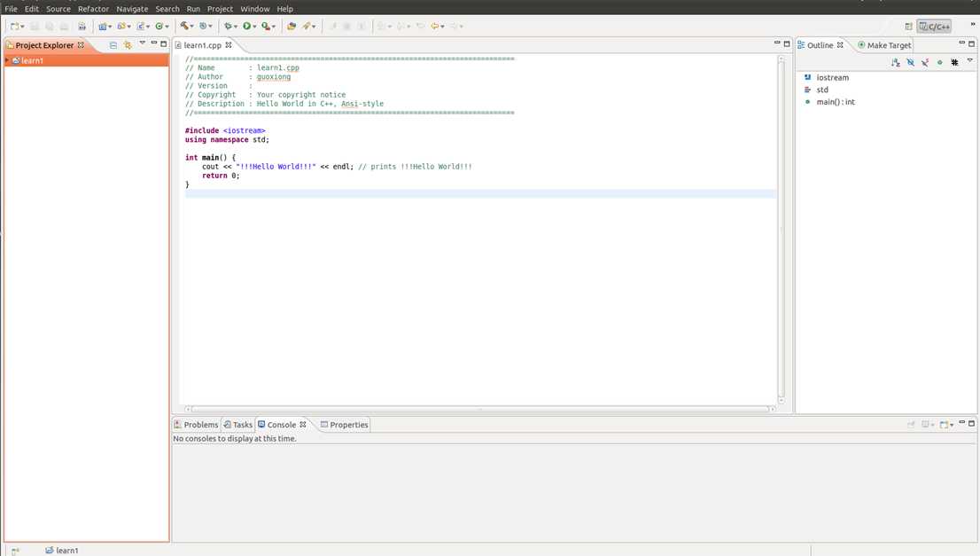The image size is (980, 556).
Task: Place cursor on the 'return 0;' line
Action: (x=221, y=176)
